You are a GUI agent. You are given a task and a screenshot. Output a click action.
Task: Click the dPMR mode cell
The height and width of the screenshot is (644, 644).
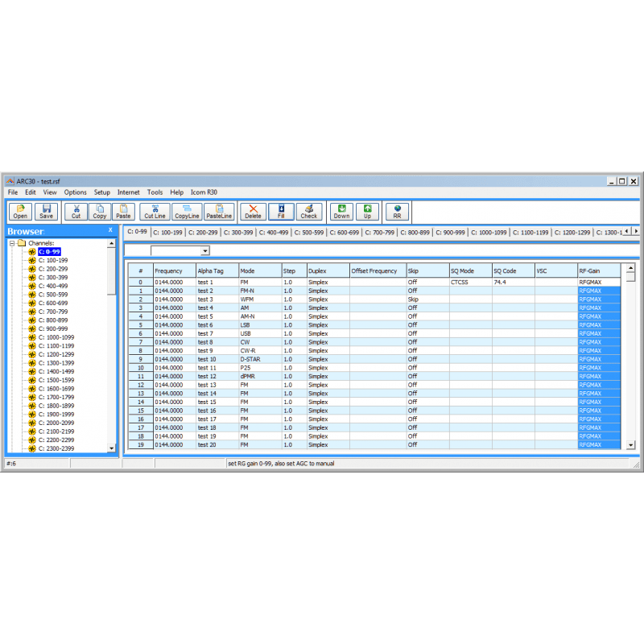260,376
